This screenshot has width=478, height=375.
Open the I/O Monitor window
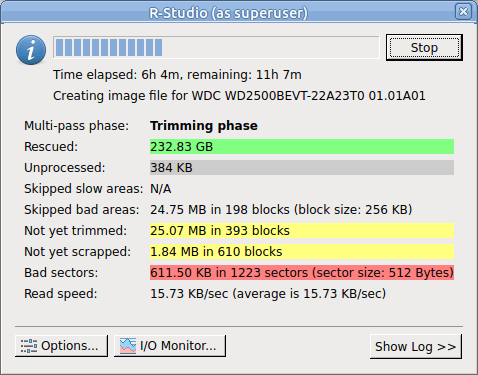click(170, 346)
